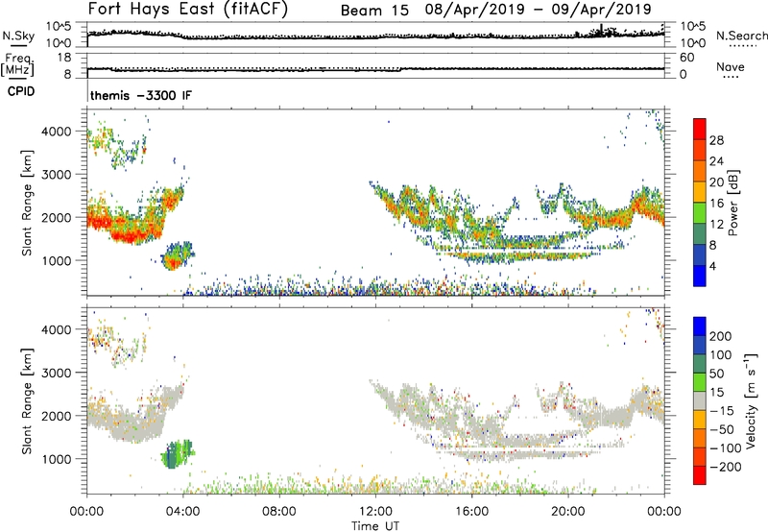Image resolution: width=768 pixels, height=532 pixels.
Task: Click the '60' tick on the Nave axis
Action: pyautogui.click(x=687, y=58)
